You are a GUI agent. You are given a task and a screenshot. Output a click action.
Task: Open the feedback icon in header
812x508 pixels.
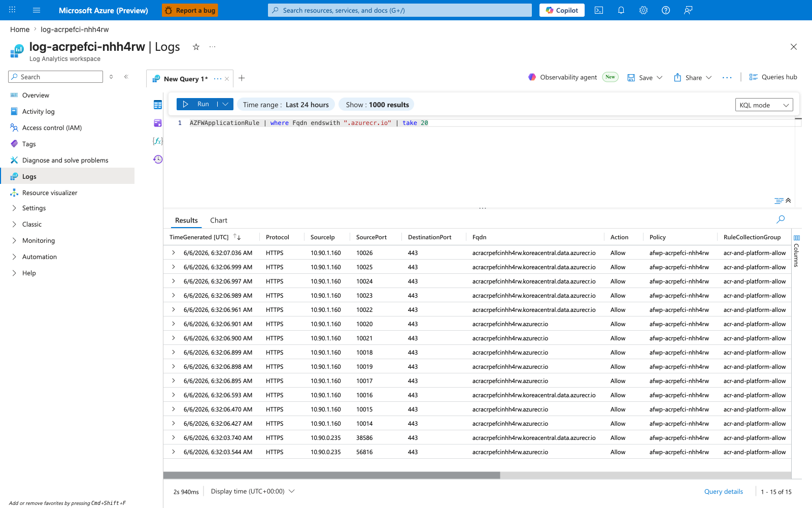coord(688,10)
